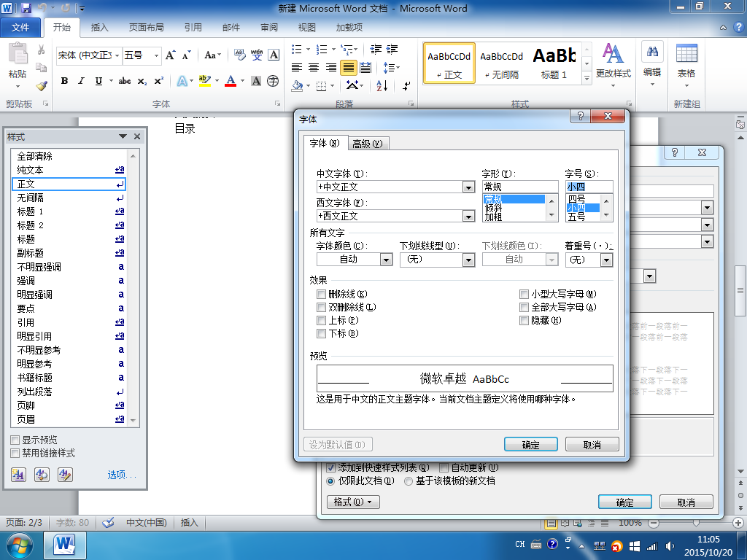
Task: Click the numbering list icon
Action: tap(322, 49)
